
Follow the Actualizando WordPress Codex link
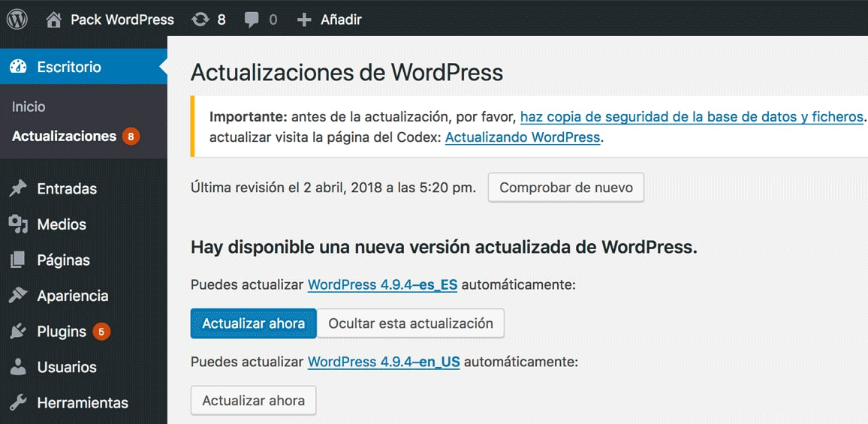(x=523, y=137)
